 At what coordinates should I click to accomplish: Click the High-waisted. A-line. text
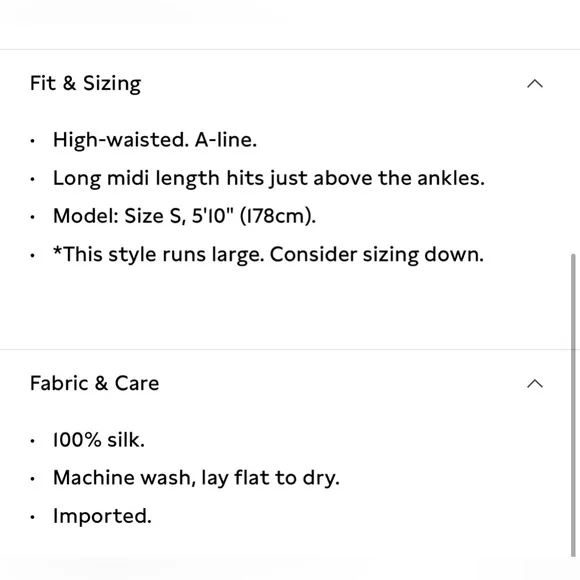point(155,140)
